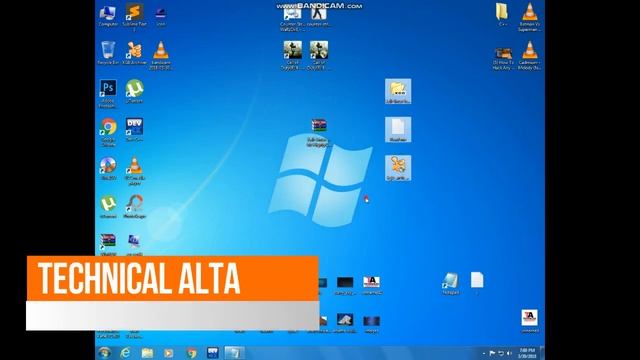This screenshot has width=640, height=360.
Task: Play the Melody VLC file at right
Action: point(529,55)
